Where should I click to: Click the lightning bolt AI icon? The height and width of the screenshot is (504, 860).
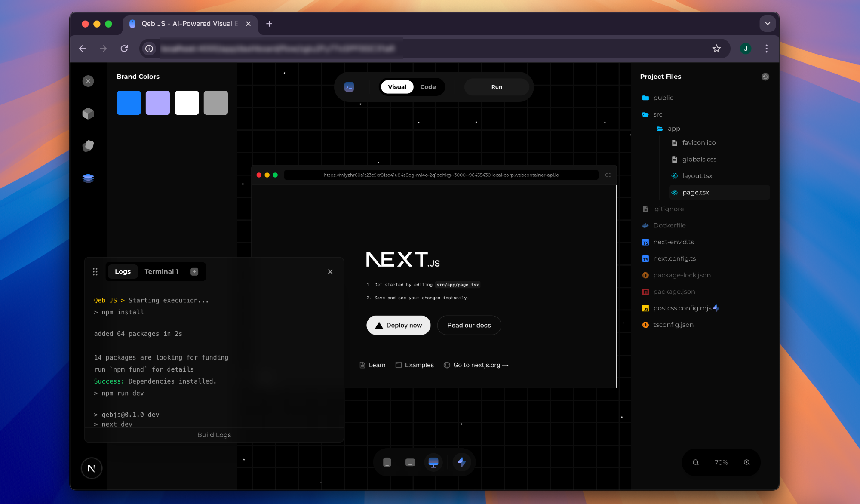coord(462,462)
